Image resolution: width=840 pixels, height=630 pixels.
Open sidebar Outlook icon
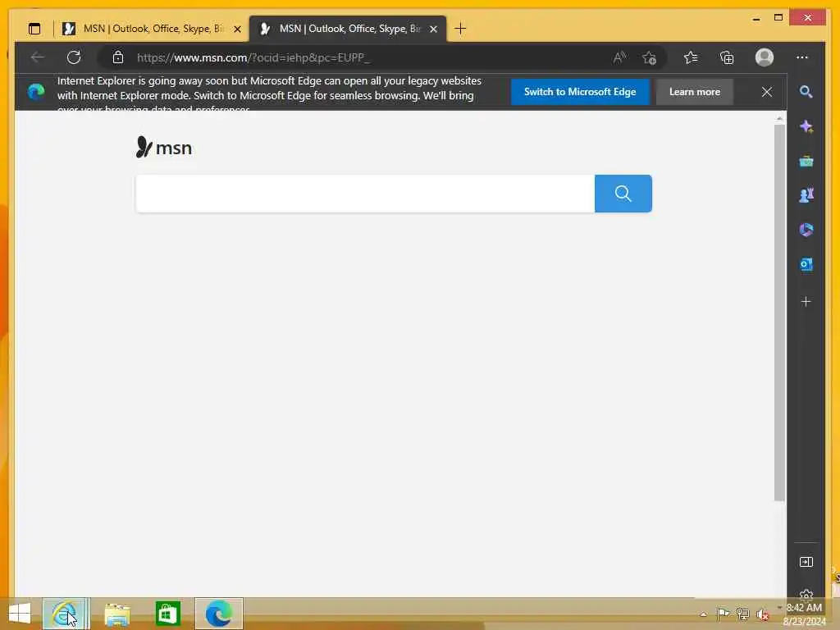(806, 264)
